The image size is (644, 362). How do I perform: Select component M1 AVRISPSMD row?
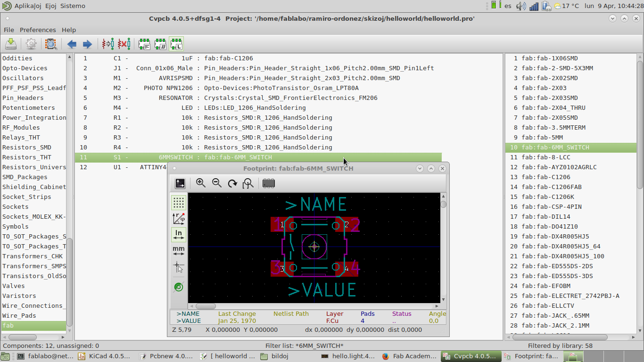pos(258,78)
